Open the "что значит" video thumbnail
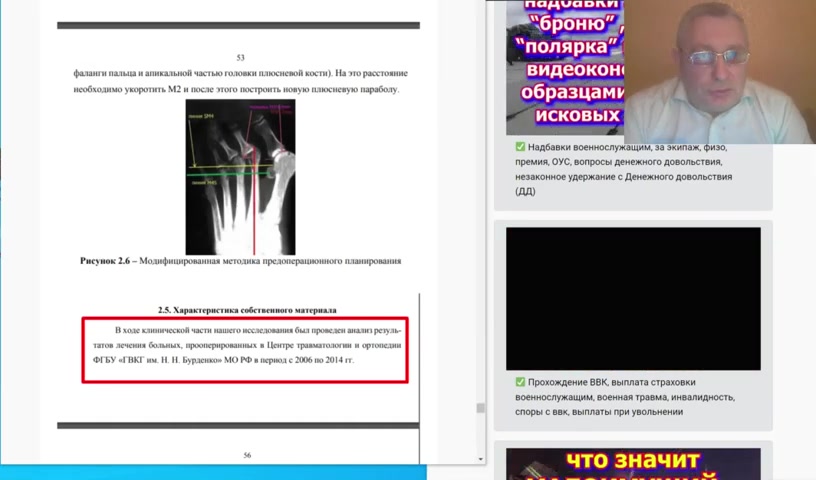Image resolution: width=816 pixels, height=480 pixels. tap(633, 464)
